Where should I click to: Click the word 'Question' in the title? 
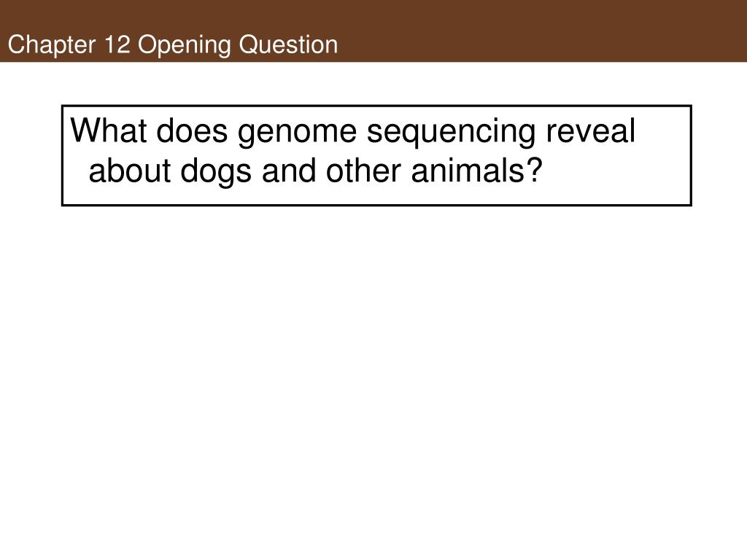pos(288,44)
